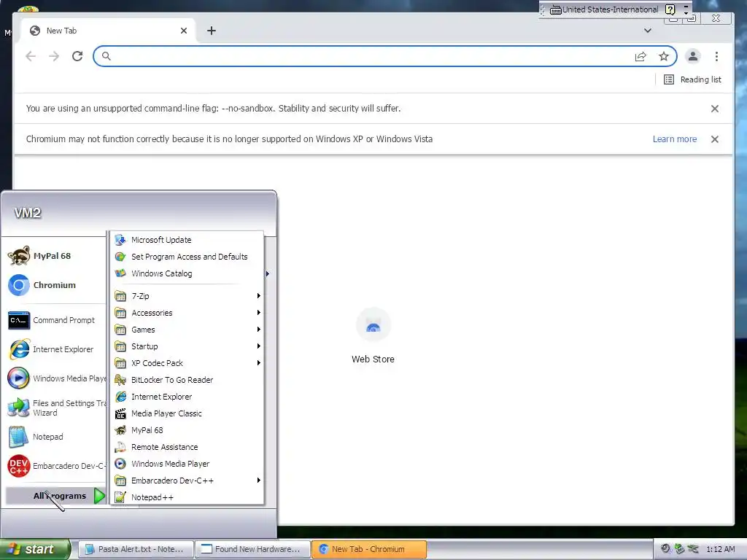Screen dimensions: 747x560
Task: Click the Chromium back arrow
Action: click(x=31, y=56)
